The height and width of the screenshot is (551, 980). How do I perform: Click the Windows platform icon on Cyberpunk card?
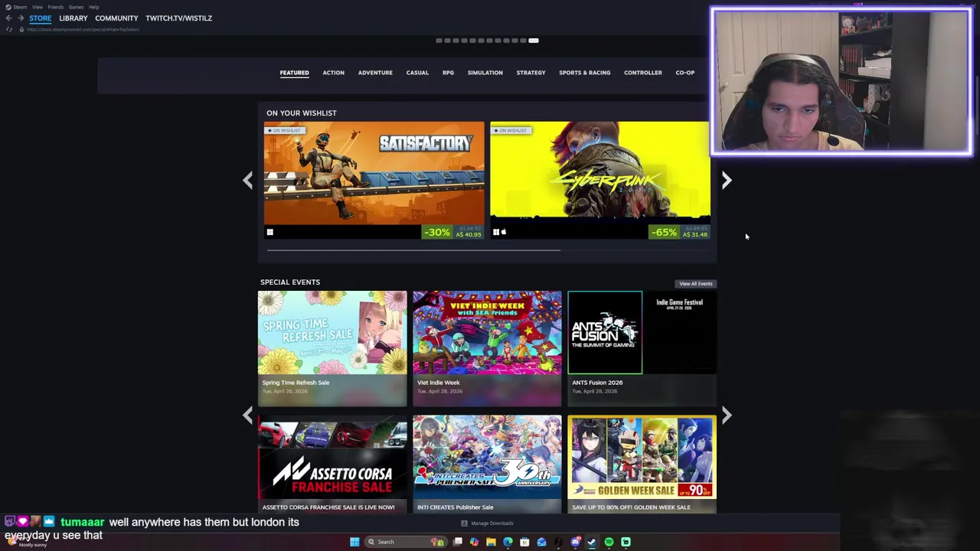pyautogui.click(x=496, y=232)
